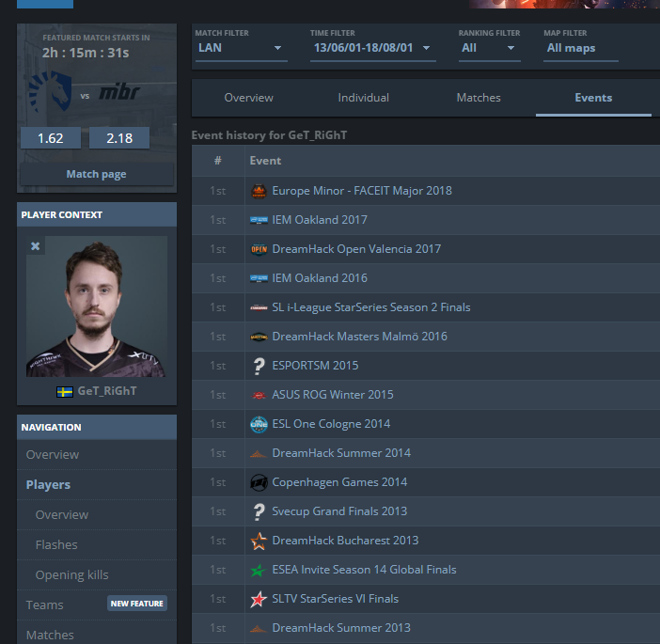
Task: Open Teams in the Navigation menu
Action: pyautogui.click(x=44, y=605)
